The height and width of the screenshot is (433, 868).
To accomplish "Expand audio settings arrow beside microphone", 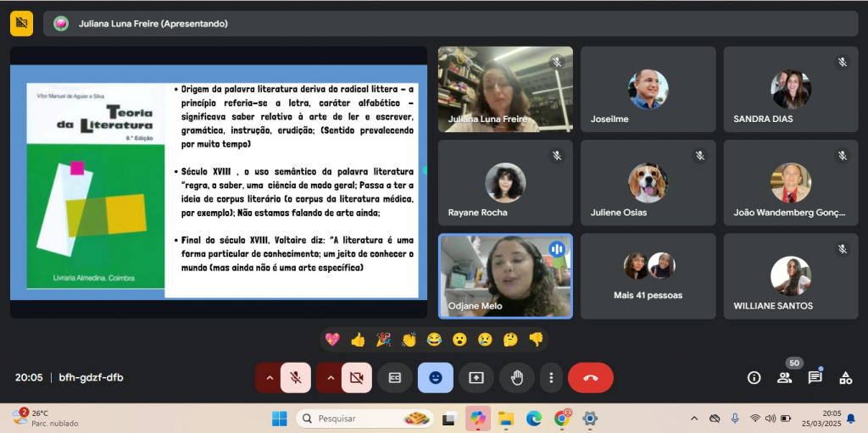I will coord(270,378).
